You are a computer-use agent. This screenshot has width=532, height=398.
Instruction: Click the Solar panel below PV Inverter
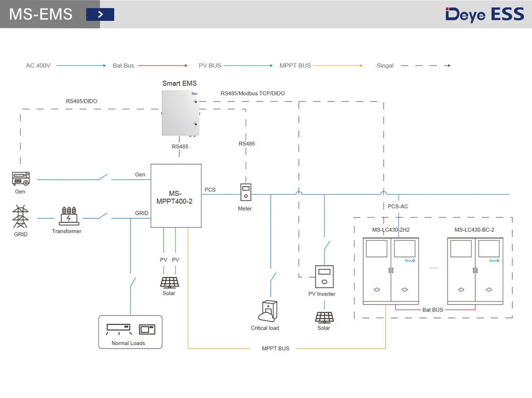(324, 317)
